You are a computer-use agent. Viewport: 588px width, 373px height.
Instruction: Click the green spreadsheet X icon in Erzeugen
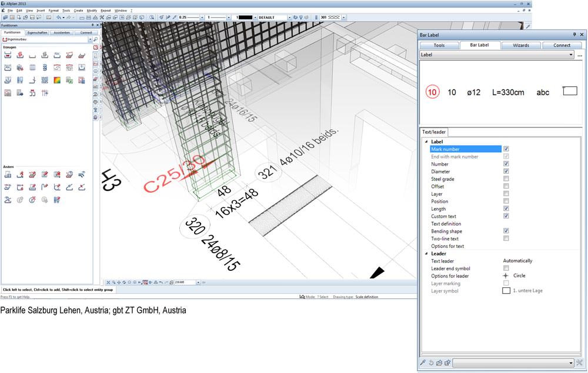(x=69, y=80)
